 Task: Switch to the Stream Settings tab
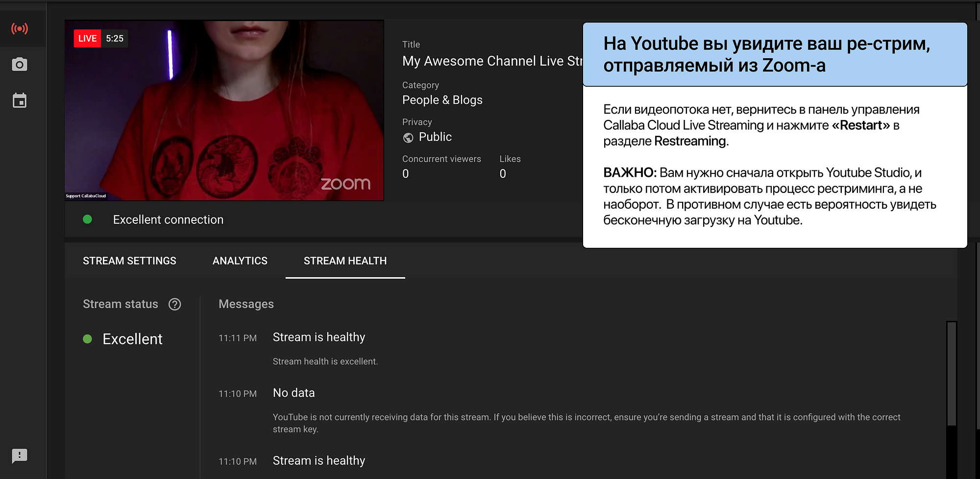(129, 261)
